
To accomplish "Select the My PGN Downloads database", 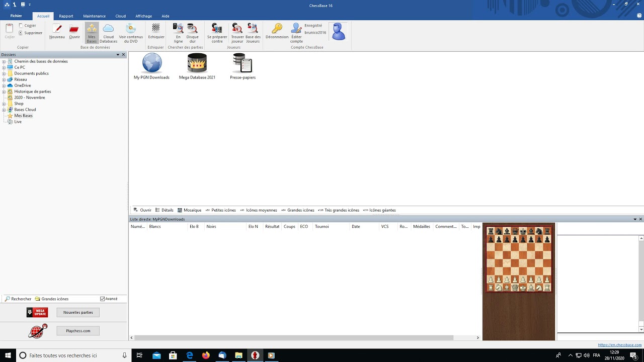I will 151,66.
